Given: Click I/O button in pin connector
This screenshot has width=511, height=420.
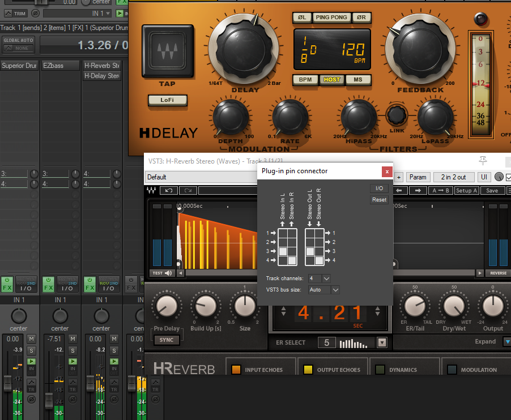Looking at the screenshot, I should [380, 188].
